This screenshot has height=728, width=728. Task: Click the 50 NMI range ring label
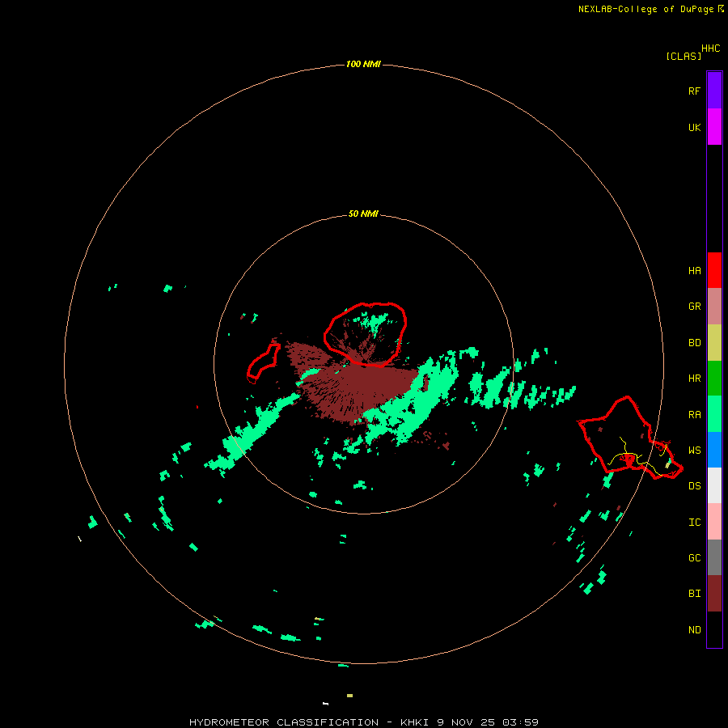[x=363, y=214]
